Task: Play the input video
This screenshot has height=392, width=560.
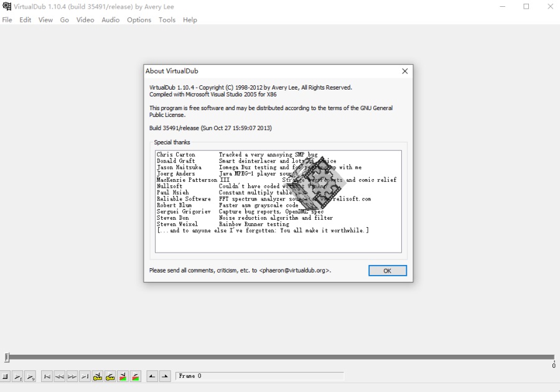Action: (x=17, y=376)
